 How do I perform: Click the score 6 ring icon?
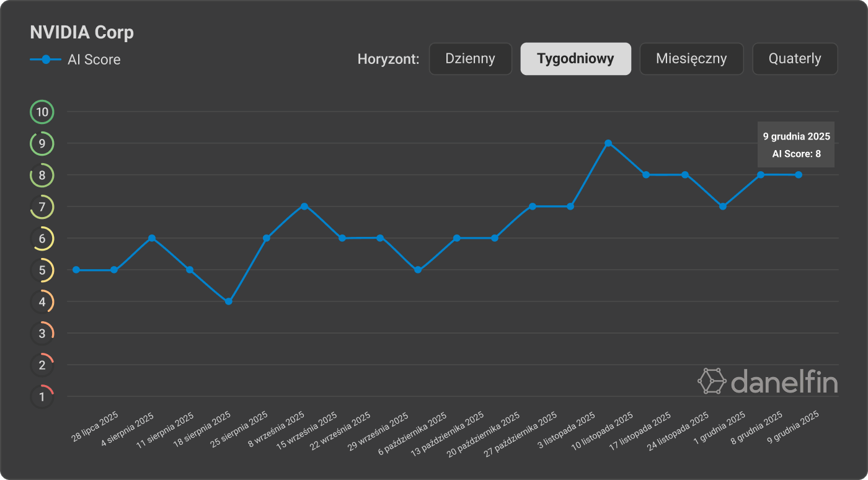tap(42, 239)
